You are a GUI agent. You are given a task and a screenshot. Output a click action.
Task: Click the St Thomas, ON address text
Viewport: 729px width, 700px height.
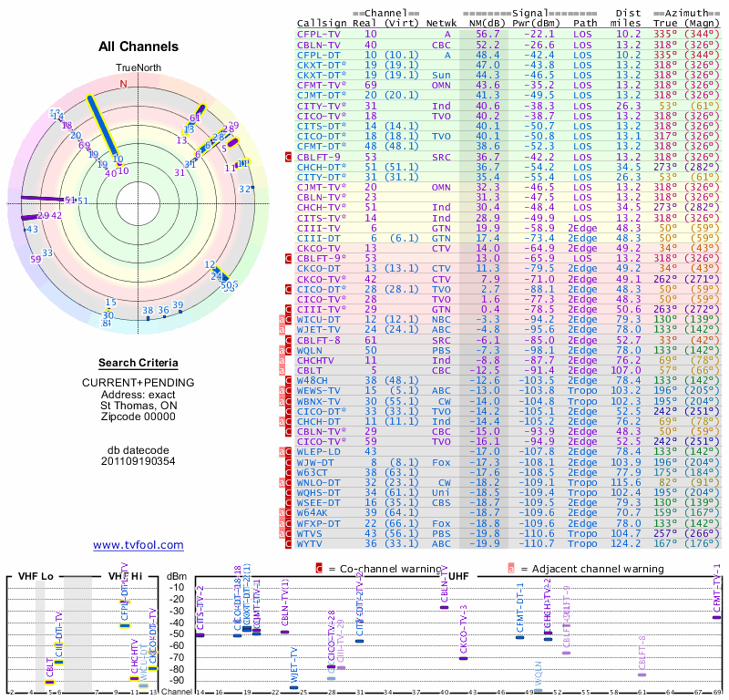click(139, 406)
